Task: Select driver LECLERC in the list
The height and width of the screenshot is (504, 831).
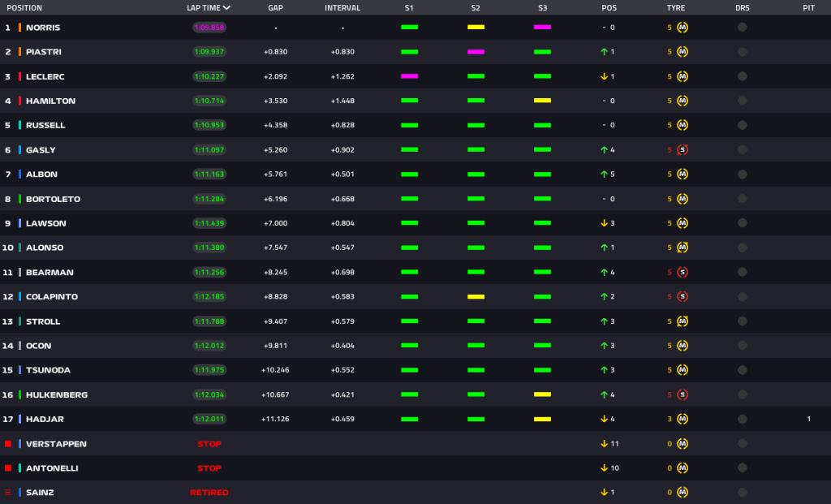Action: coord(45,76)
